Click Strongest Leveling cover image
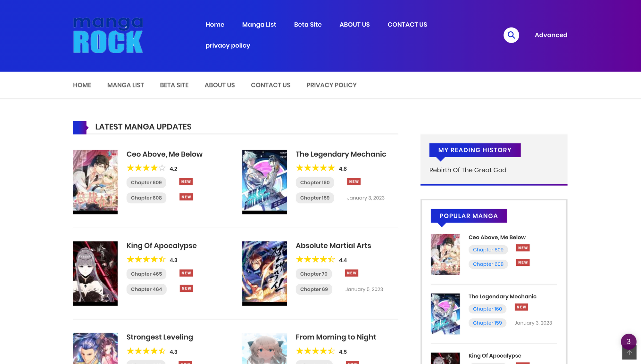The image size is (641, 364). tap(95, 348)
